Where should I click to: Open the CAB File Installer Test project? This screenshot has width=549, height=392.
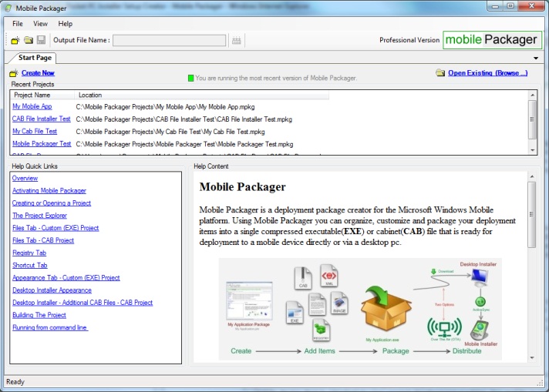point(42,119)
